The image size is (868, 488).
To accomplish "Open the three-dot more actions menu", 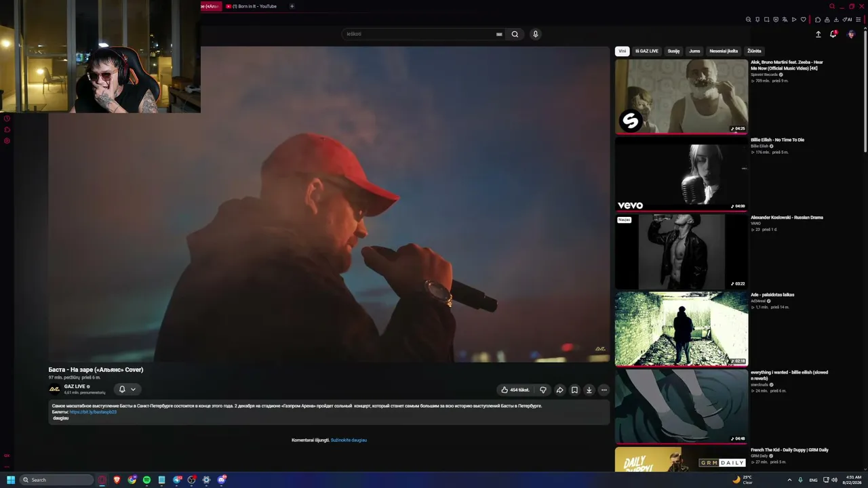I will point(604,390).
